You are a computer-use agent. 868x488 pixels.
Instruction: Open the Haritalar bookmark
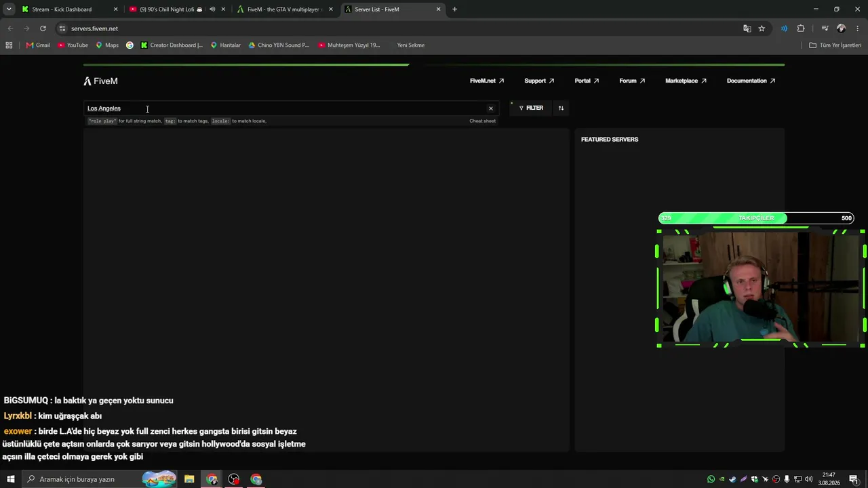[x=226, y=45]
